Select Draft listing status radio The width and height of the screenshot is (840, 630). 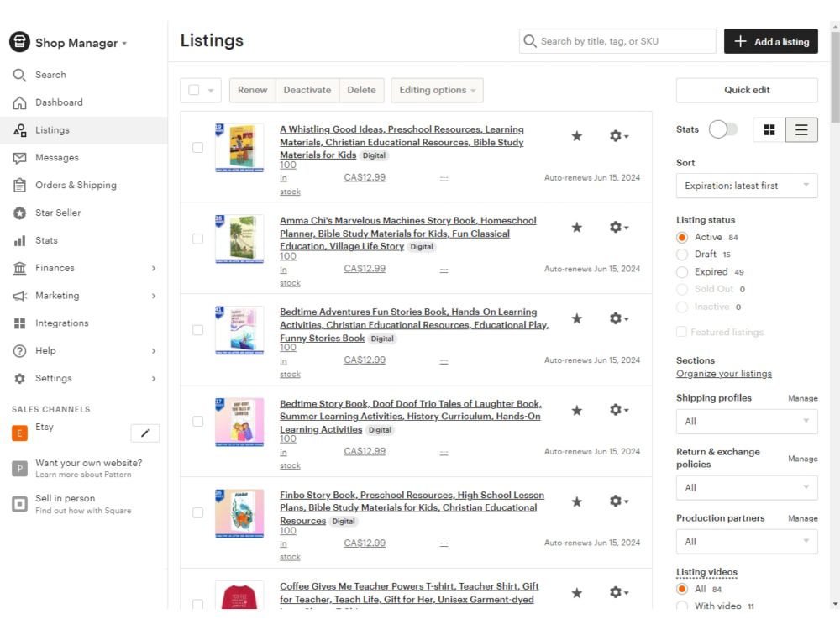point(682,255)
